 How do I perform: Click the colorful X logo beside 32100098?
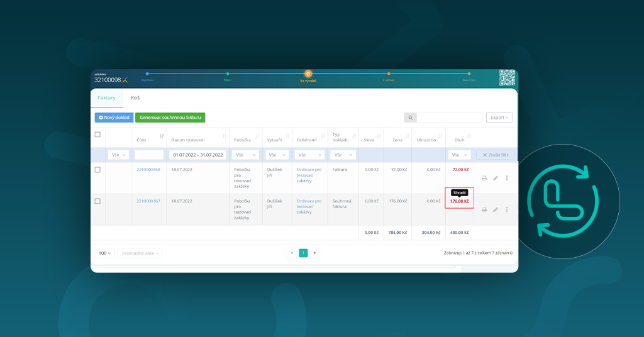click(x=125, y=80)
